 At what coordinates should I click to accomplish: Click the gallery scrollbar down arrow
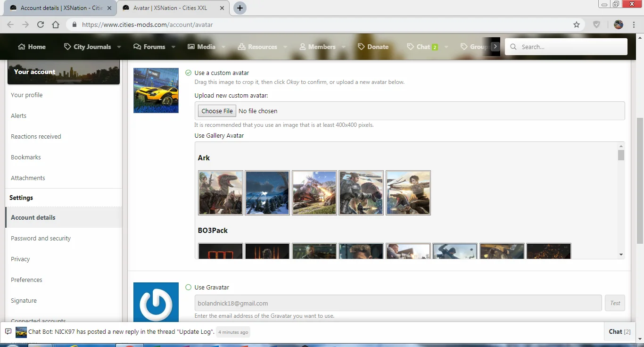621,255
